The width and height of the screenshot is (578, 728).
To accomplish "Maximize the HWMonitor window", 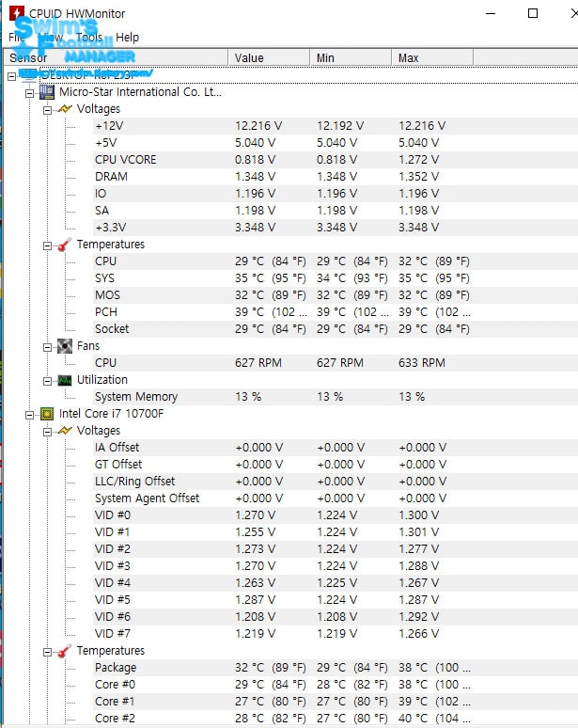I will tap(533, 13).
